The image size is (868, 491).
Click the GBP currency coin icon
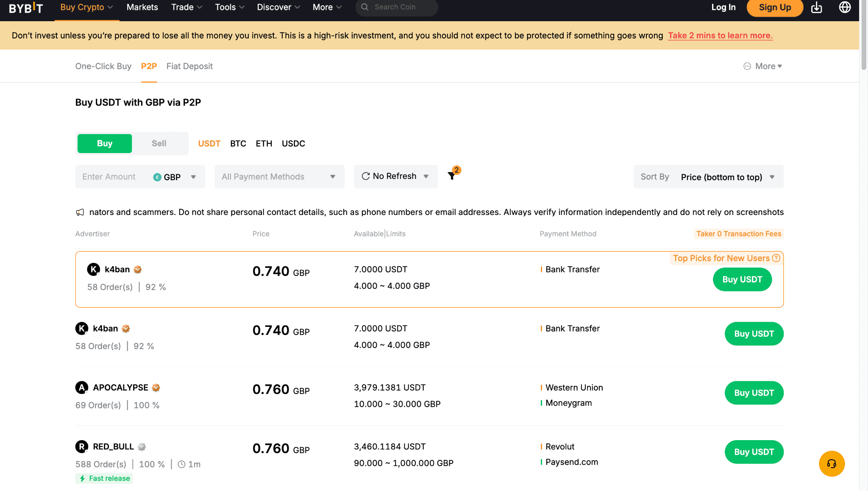click(157, 177)
